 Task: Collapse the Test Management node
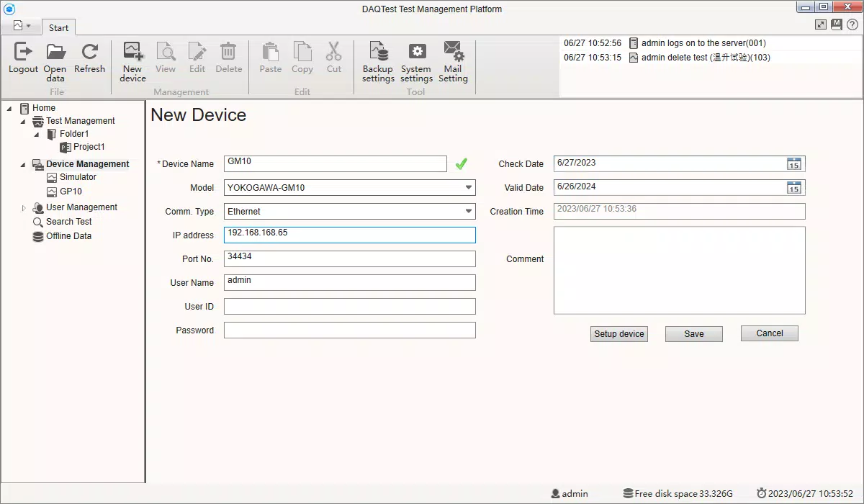pos(23,122)
